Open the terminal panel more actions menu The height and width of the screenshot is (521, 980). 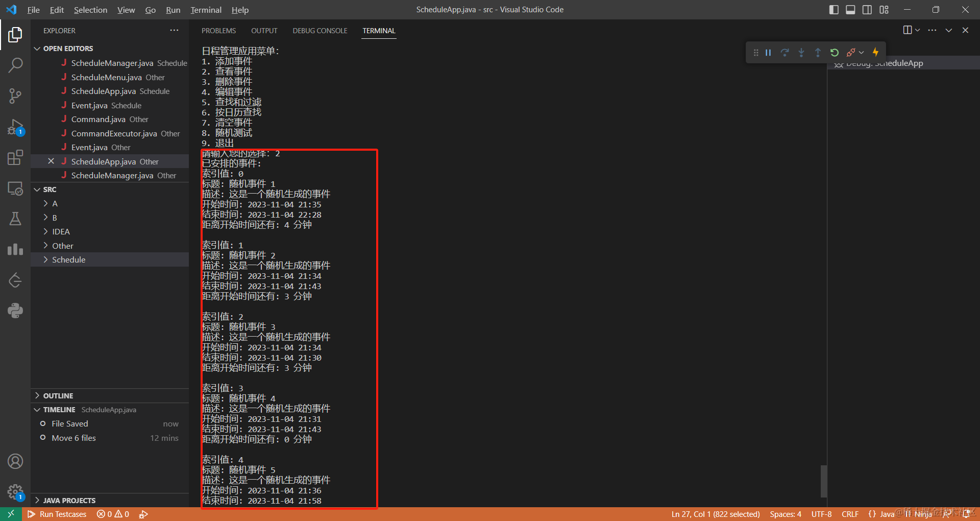click(x=932, y=30)
